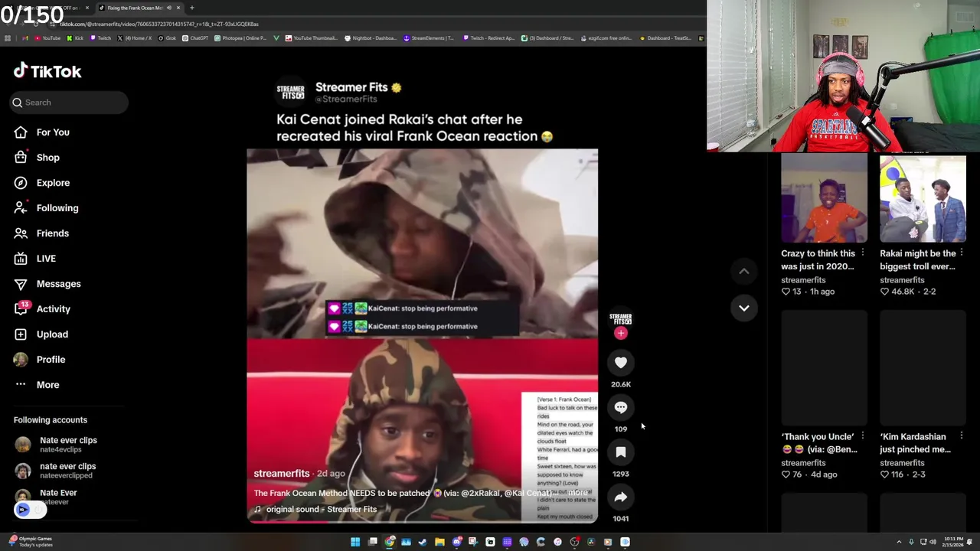Screen dimensions: 980x551
Task: Open the Friends tab
Action: pyautogui.click(x=52, y=233)
